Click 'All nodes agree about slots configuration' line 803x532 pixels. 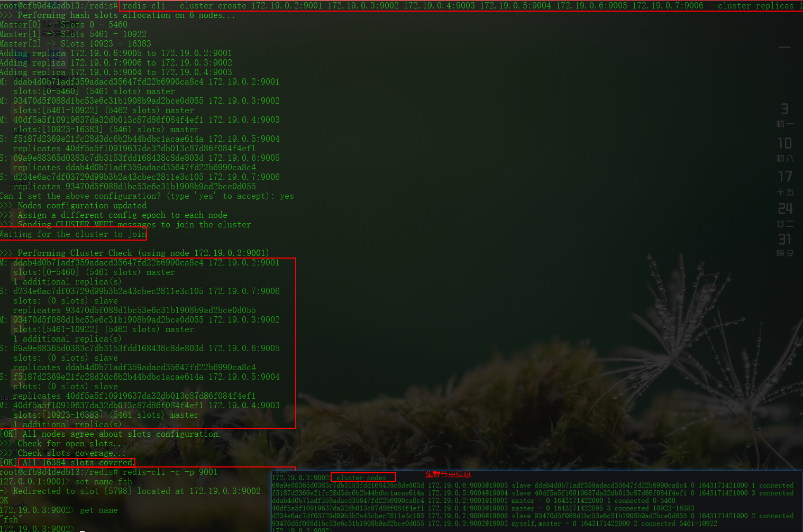click(110, 434)
